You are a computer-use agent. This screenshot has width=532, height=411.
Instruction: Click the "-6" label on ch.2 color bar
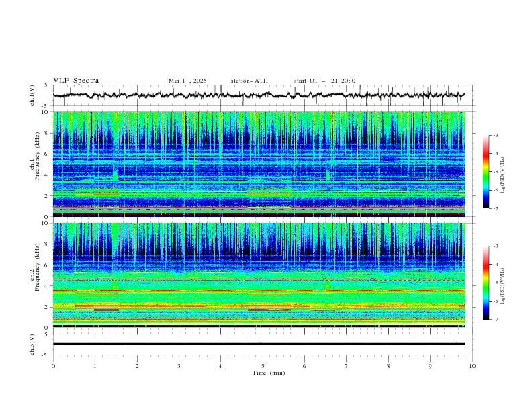pos(495,301)
